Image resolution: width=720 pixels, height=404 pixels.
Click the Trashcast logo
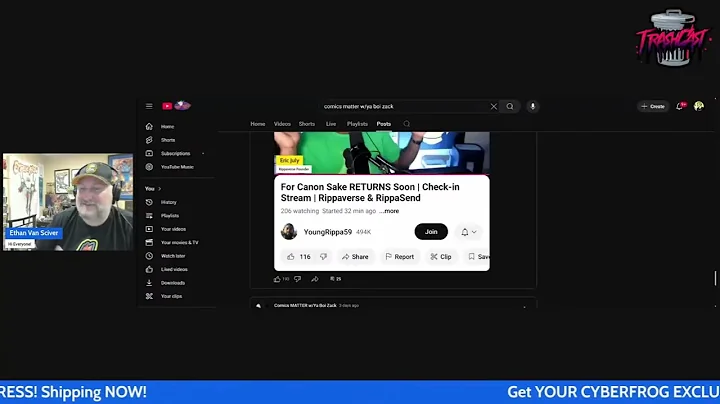point(673,39)
